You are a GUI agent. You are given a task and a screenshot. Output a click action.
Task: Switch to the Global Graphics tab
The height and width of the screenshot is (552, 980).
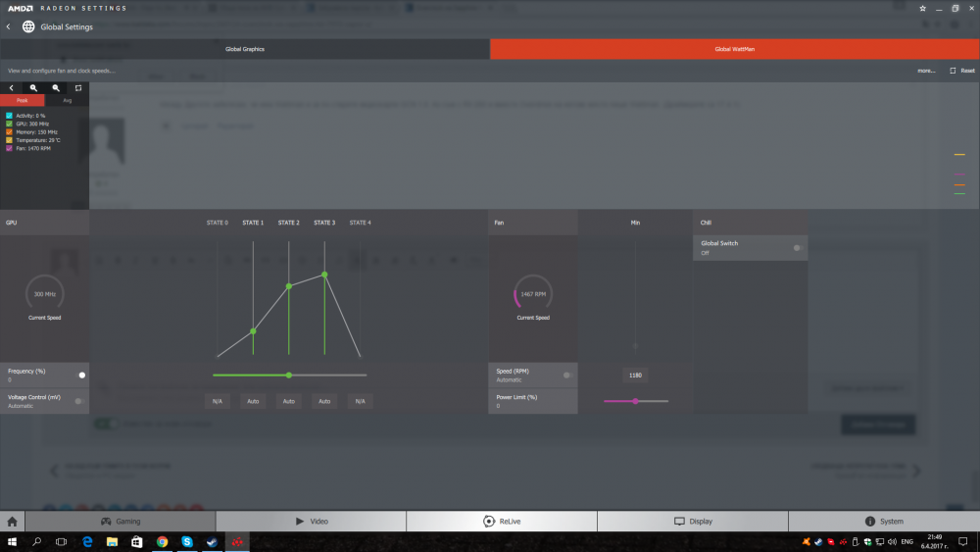tap(244, 49)
